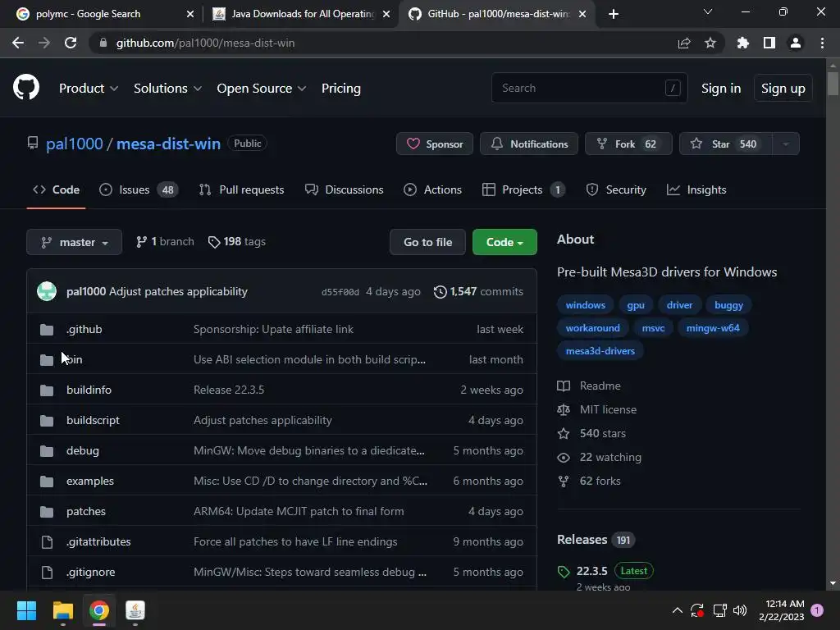The width and height of the screenshot is (840, 630).
Task: Fork the repository
Action: (628, 144)
